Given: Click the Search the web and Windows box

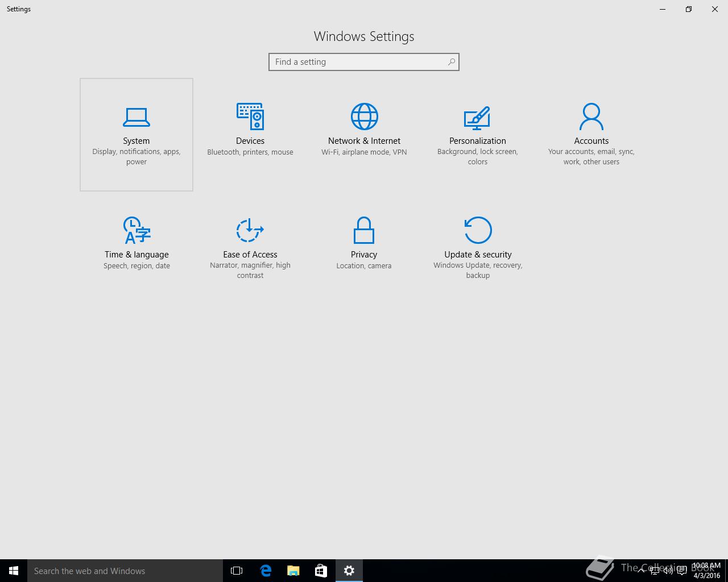Looking at the screenshot, I should pos(125,571).
